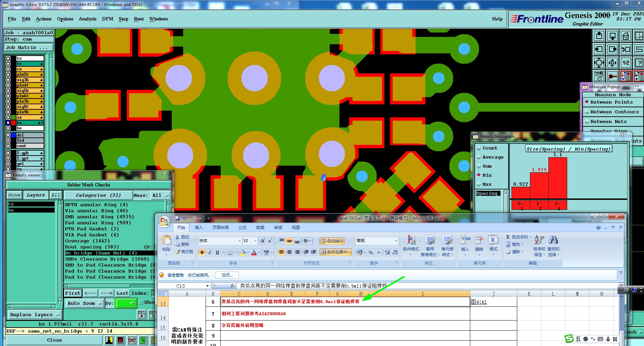Screen dimensions: 644x346
Task: Click the Excel center-align text icon
Action: point(289,252)
